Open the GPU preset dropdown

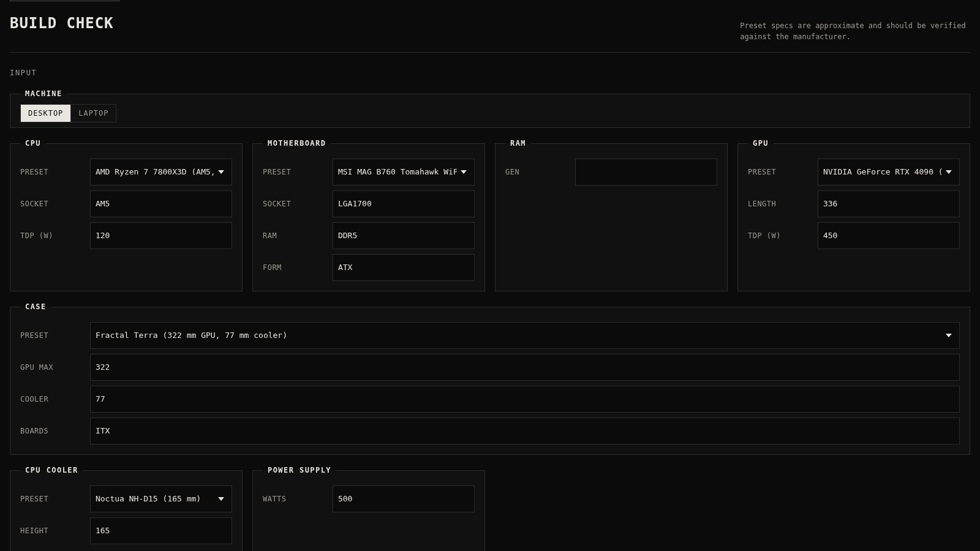coord(889,172)
